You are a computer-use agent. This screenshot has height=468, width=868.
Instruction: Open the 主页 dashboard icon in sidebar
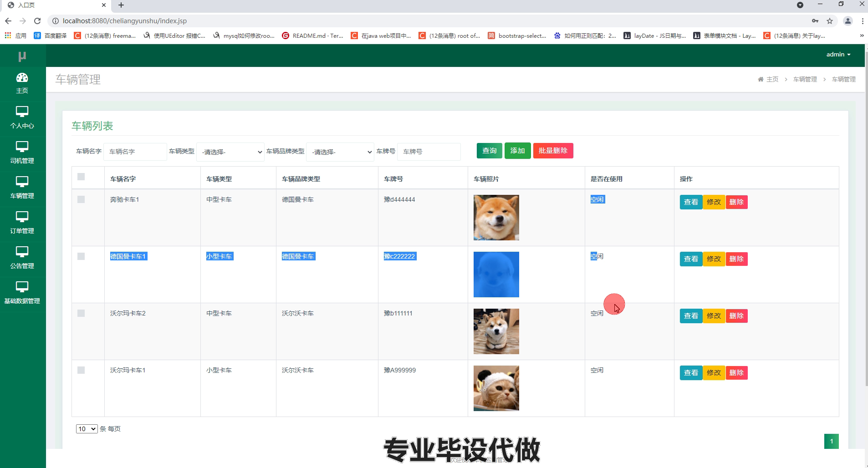point(22,77)
